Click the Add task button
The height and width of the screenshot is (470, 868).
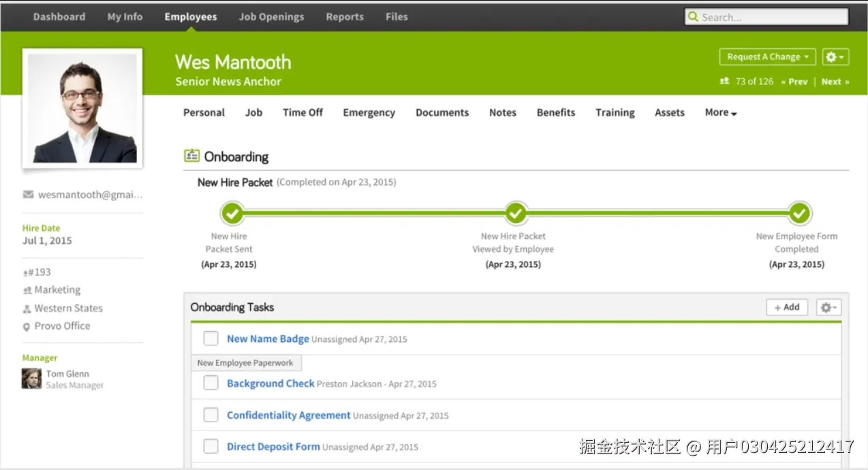(787, 307)
